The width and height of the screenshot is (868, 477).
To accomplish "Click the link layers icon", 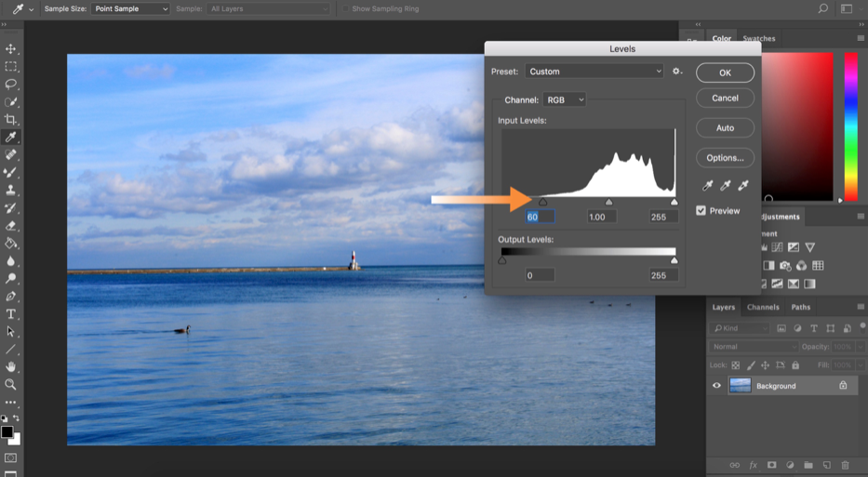I will 735,466.
